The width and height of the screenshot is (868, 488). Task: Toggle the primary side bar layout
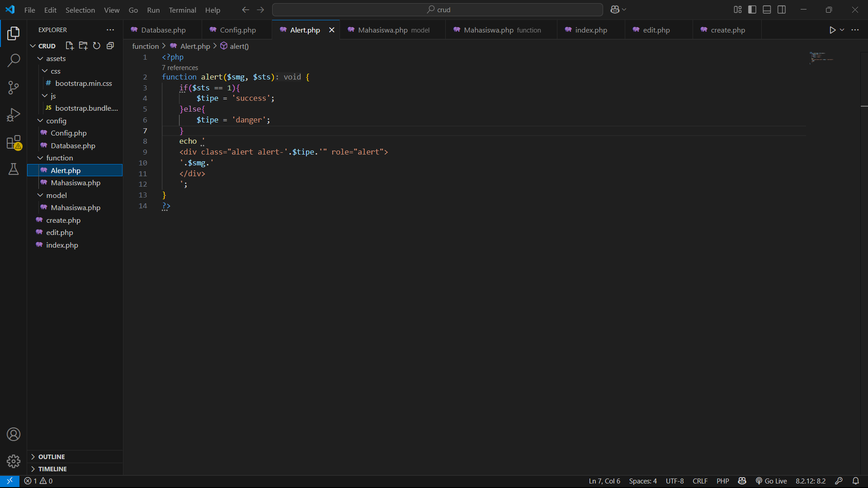(752, 9)
